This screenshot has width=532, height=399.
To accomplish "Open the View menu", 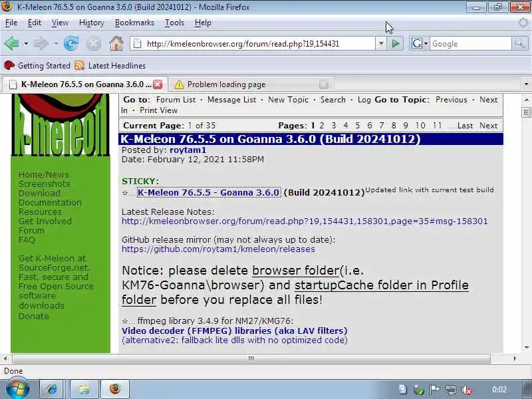I will click(x=60, y=23).
